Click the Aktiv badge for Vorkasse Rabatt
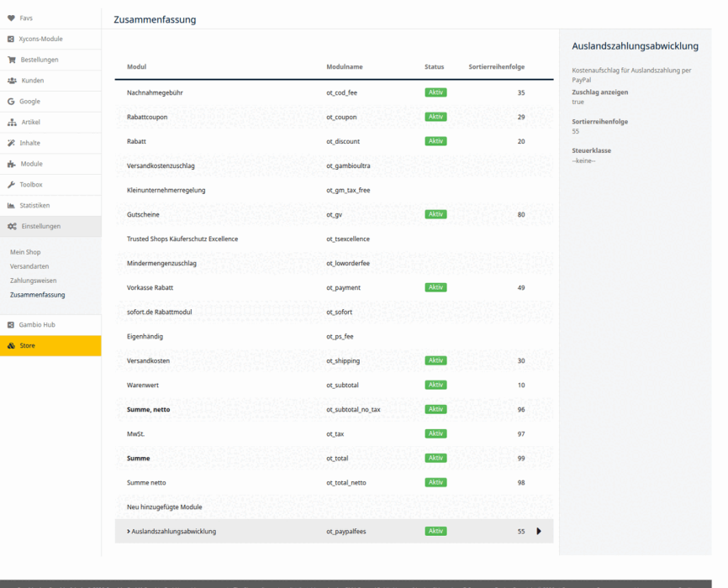728x588 pixels. pos(435,287)
